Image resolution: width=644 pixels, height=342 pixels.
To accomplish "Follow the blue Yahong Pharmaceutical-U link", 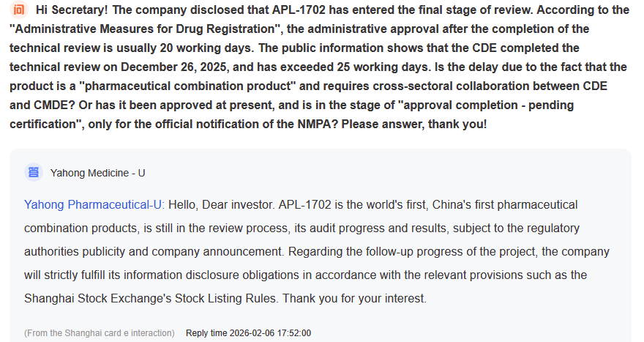I will [94, 204].
